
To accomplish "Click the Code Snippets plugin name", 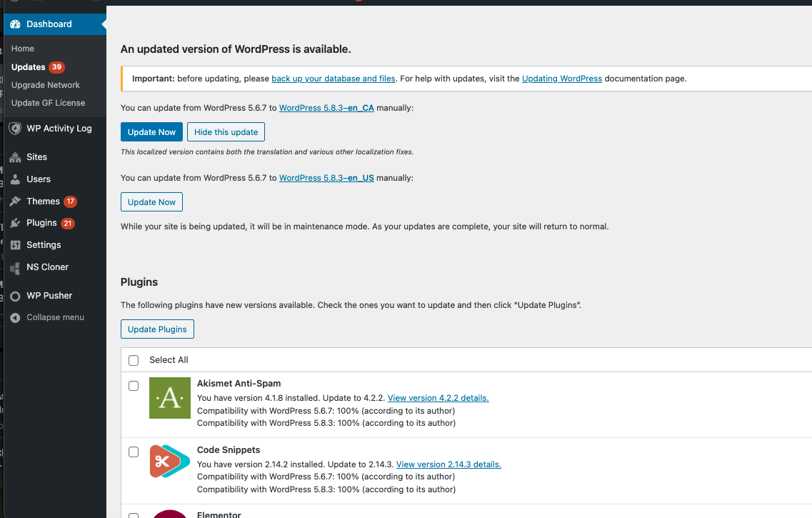I will pos(229,450).
